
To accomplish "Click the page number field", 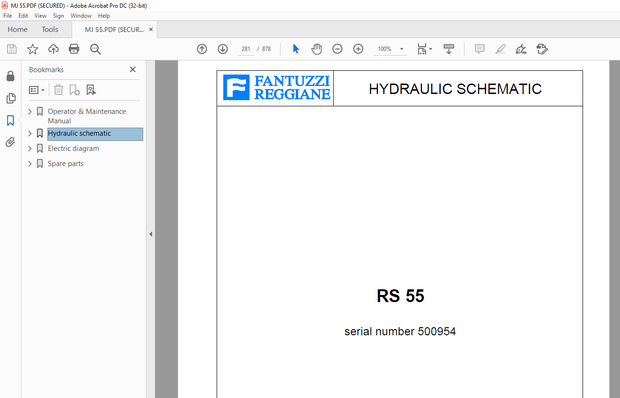I will click(246, 49).
